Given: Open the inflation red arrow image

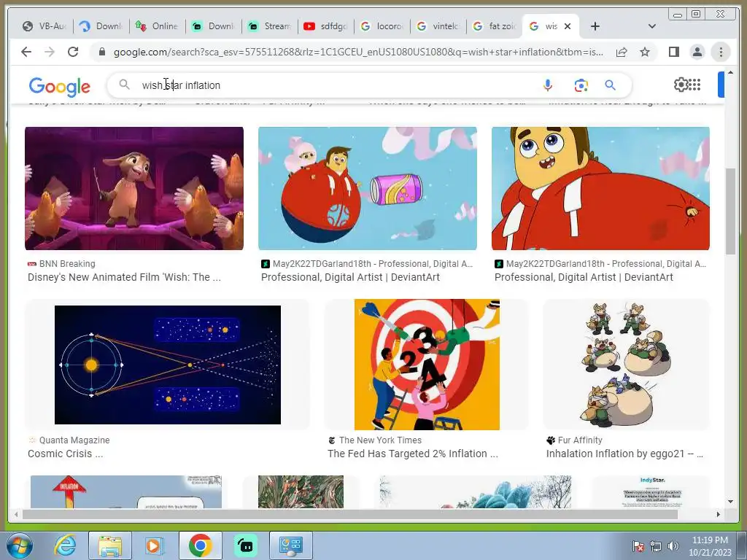Looking at the screenshot, I should point(125,491).
